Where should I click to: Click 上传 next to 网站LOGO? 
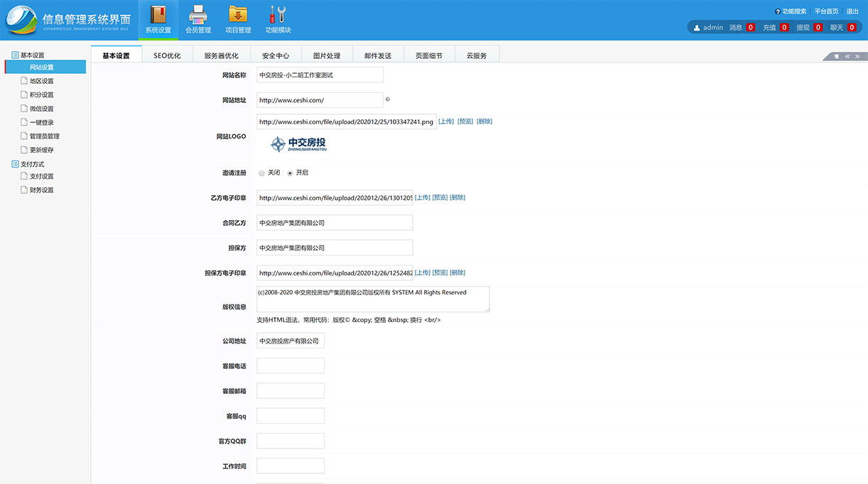pos(446,121)
